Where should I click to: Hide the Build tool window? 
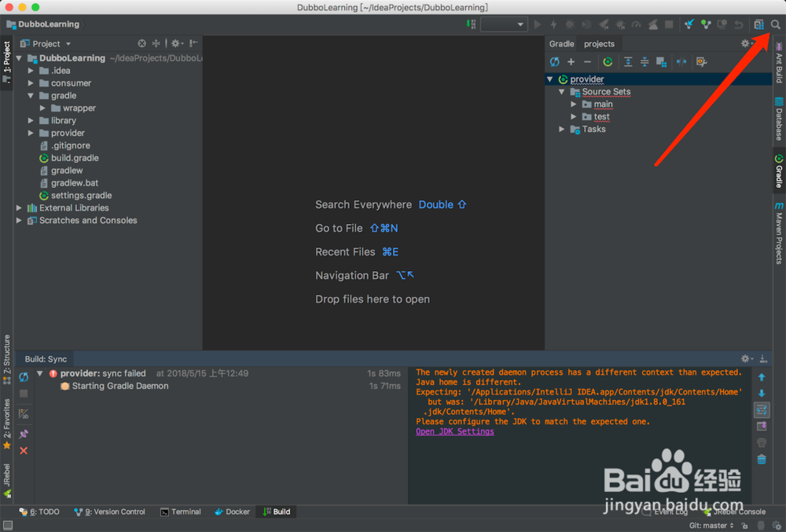click(x=763, y=358)
